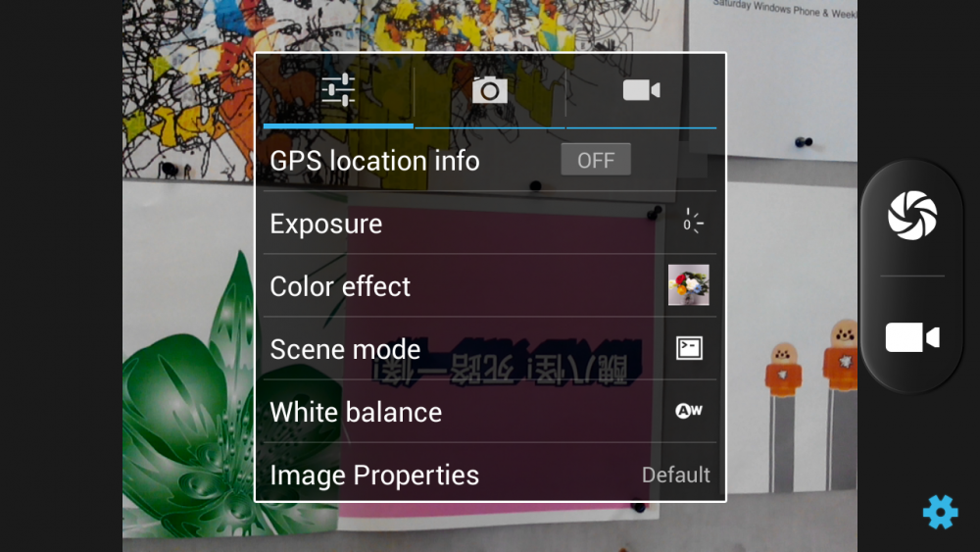This screenshot has height=552, width=980.
Task: Open Image Properties Default value
Action: pyautogui.click(x=675, y=476)
